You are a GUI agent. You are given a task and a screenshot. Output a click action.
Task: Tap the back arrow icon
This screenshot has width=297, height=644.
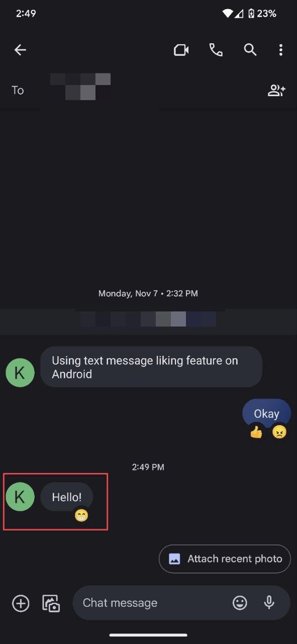click(x=20, y=50)
